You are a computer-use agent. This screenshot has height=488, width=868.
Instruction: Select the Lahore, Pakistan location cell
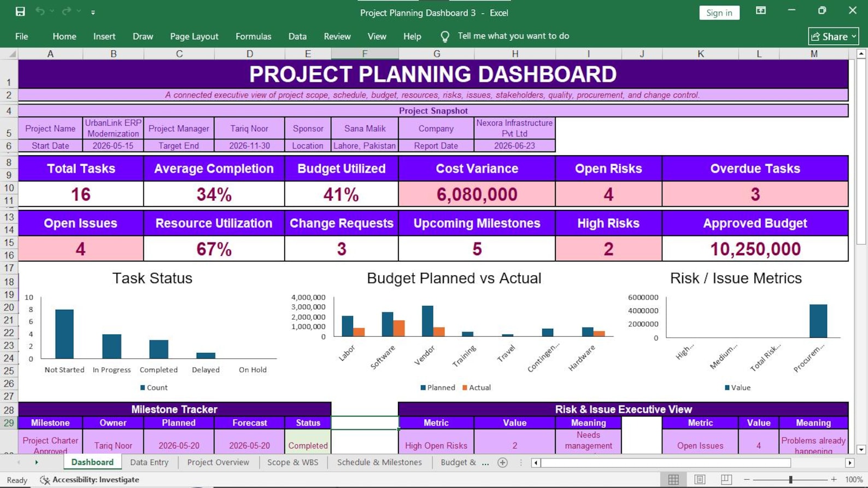pyautogui.click(x=365, y=146)
